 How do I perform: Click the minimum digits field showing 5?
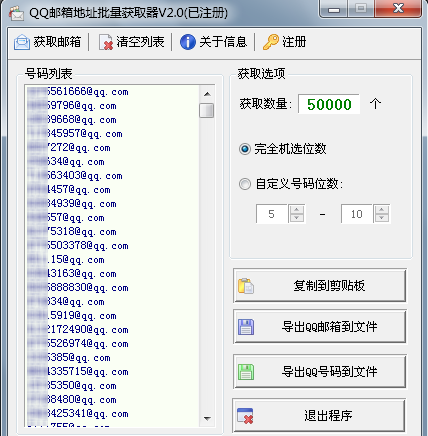[x=271, y=214]
